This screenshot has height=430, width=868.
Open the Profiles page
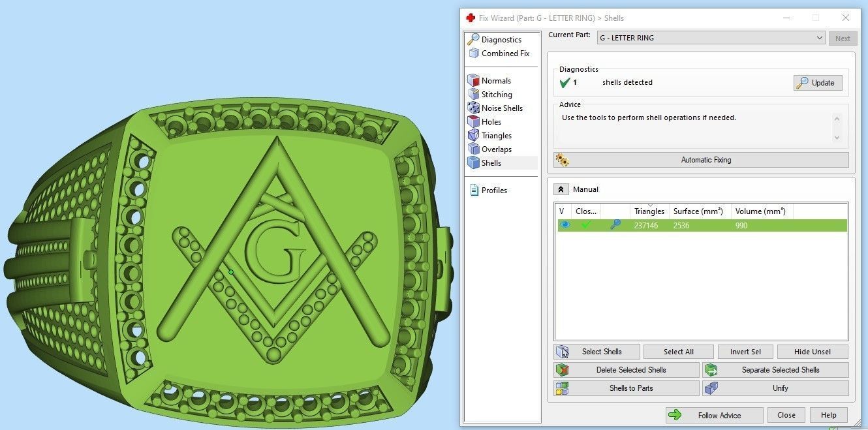tap(488, 191)
